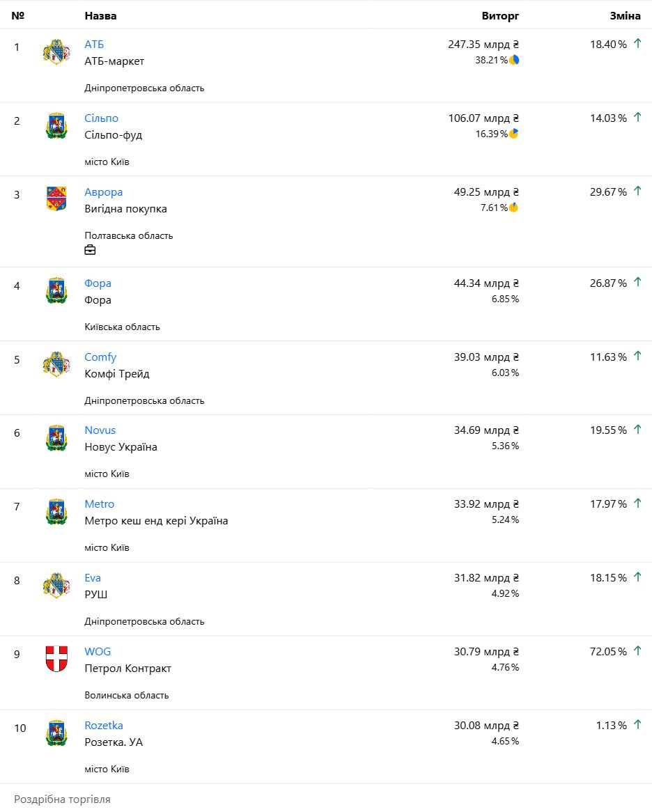Click the Volyn coat of arms next to WOG

tap(56, 659)
